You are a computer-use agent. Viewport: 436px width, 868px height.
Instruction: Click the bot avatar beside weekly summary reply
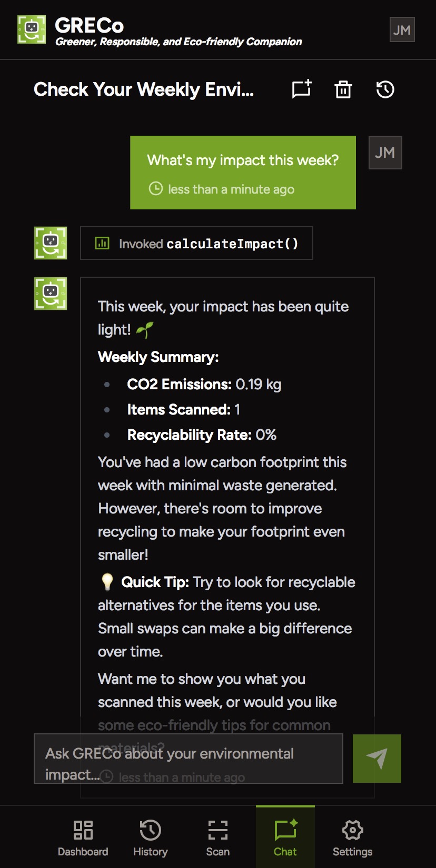pos(51,294)
